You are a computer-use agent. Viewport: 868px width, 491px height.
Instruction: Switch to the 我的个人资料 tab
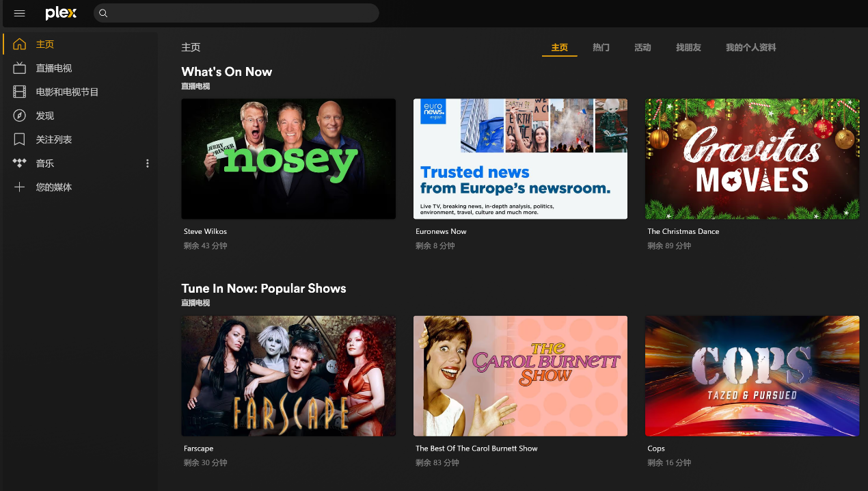tap(751, 47)
